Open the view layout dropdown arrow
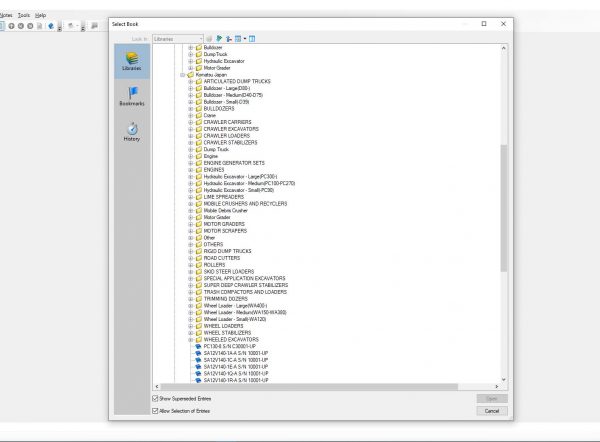 245,39
